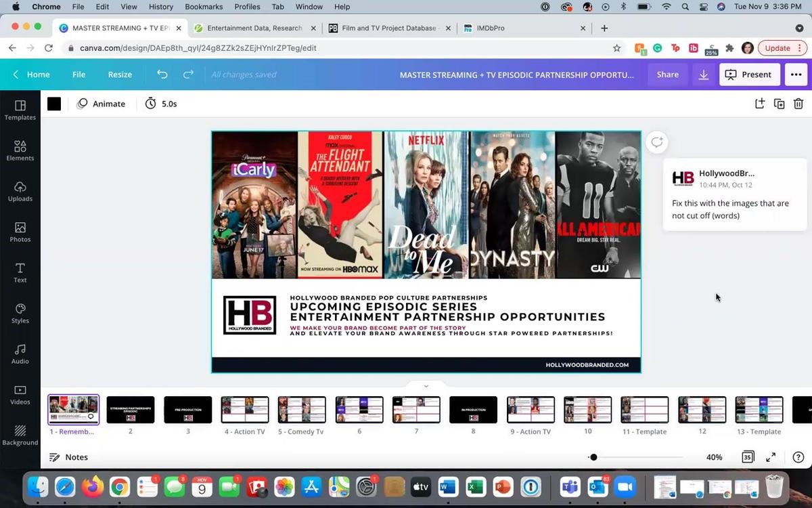The image size is (812, 508).
Task: Select the 5 - Comedy Tv page thumbnail
Action: pos(302,410)
